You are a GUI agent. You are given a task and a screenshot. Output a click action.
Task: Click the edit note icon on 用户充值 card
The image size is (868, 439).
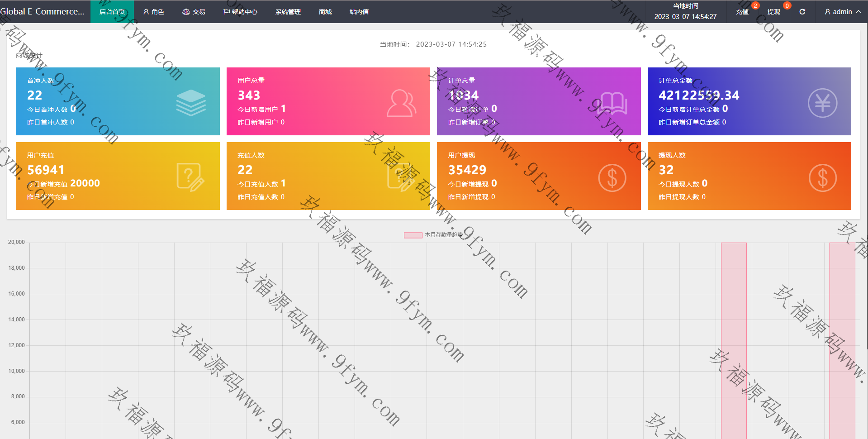tap(190, 177)
